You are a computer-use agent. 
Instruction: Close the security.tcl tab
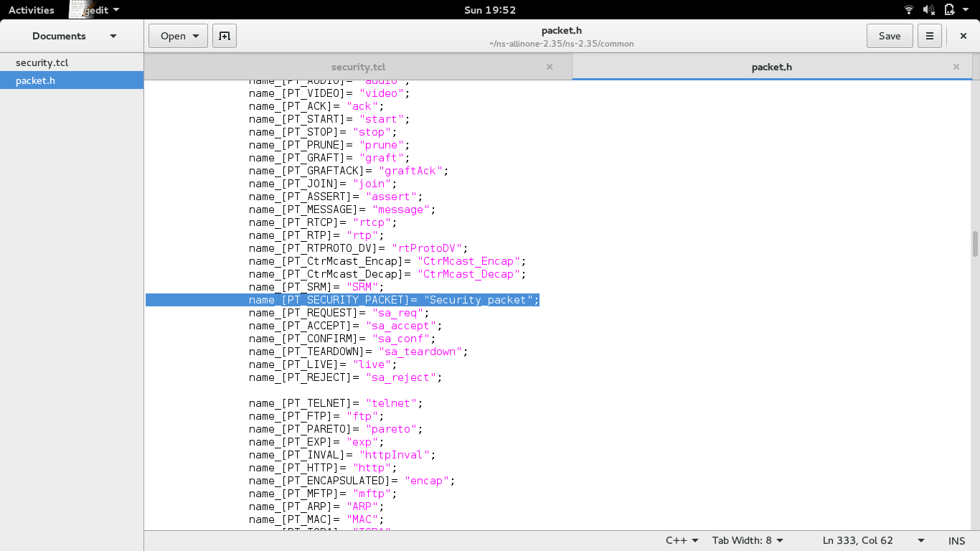[550, 67]
